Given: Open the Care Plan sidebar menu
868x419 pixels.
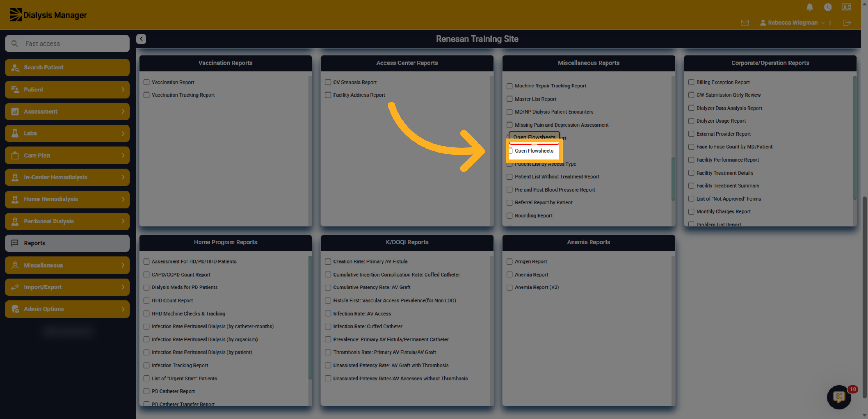Looking at the screenshot, I should point(67,155).
